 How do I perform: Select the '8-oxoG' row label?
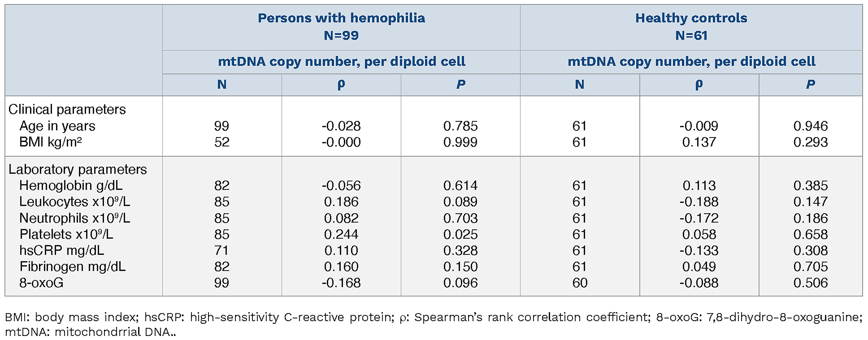click(x=41, y=283)
